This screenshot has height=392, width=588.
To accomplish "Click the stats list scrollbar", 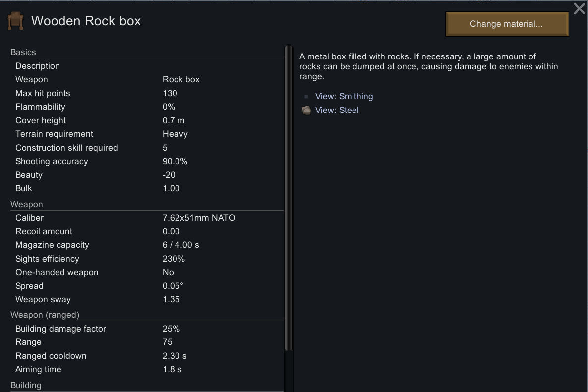I will (x=287, y=198).
